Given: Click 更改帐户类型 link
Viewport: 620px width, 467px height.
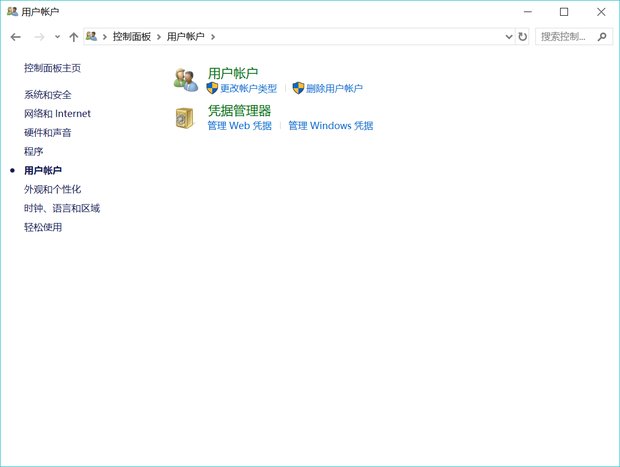Looking at the screenshot, I should tap(248, 89).
